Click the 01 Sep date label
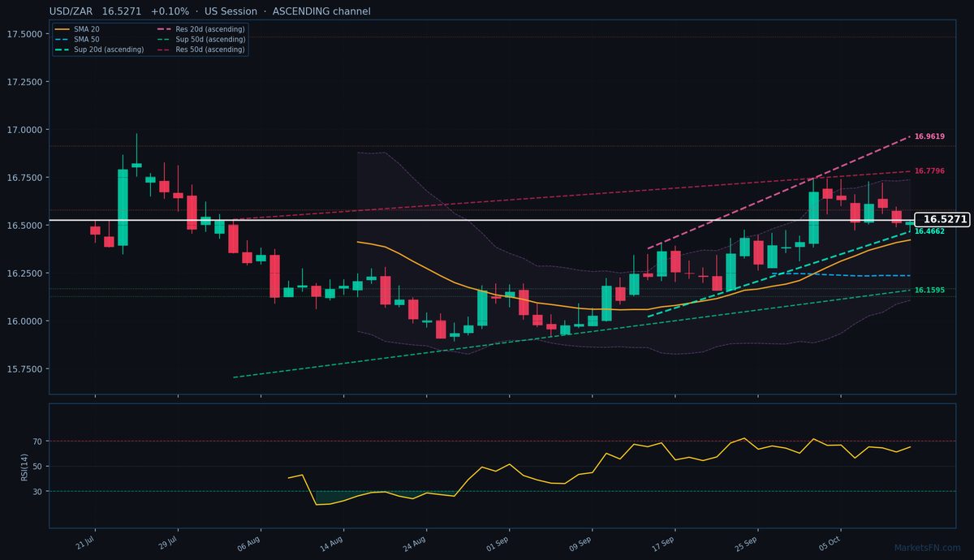This screenshot has width=974, height=560. click(x=497, y=542)
